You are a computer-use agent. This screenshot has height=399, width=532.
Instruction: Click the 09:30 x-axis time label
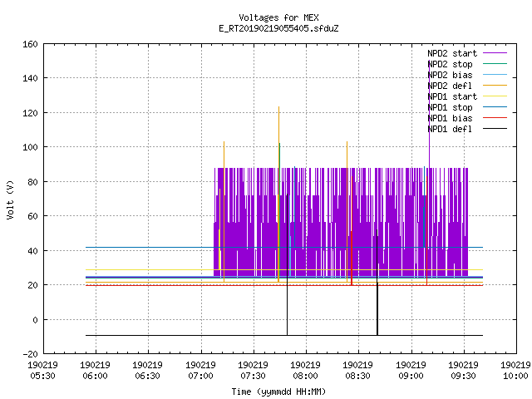(464, 376)
